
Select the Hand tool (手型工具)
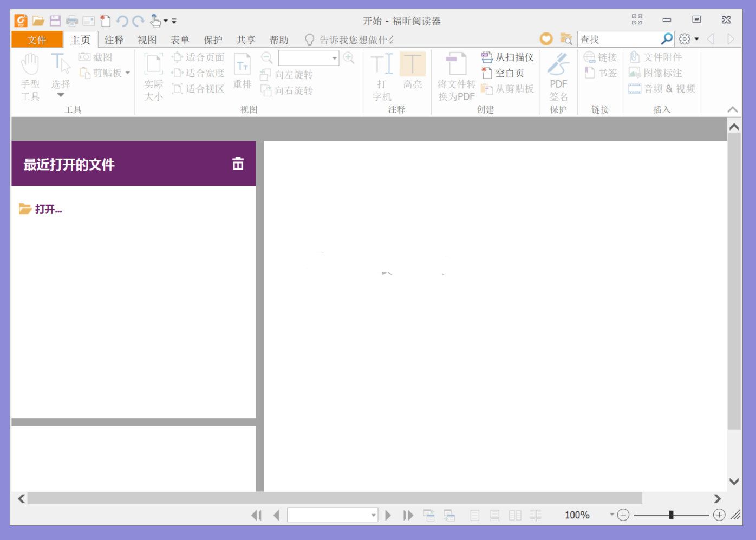(x=30, y=76)
